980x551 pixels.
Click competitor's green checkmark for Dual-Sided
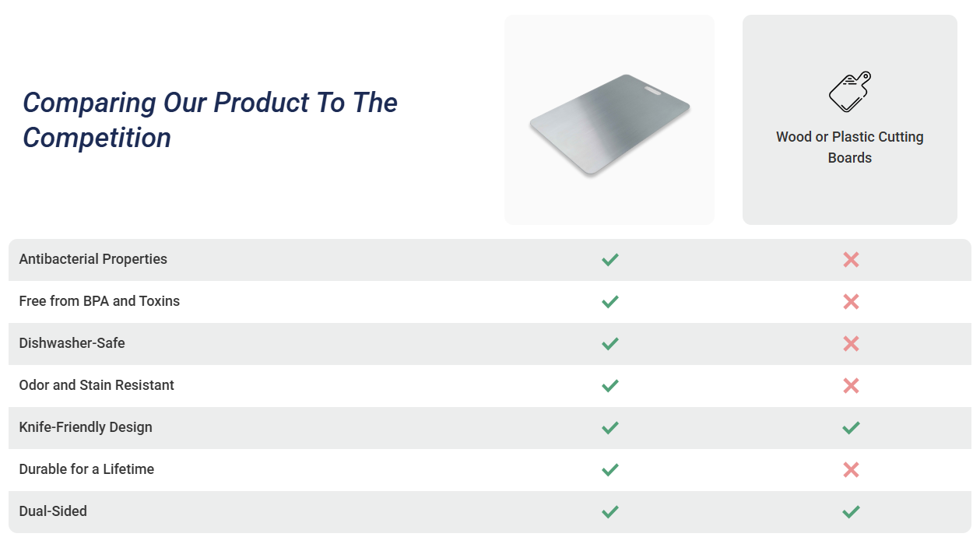851,512
